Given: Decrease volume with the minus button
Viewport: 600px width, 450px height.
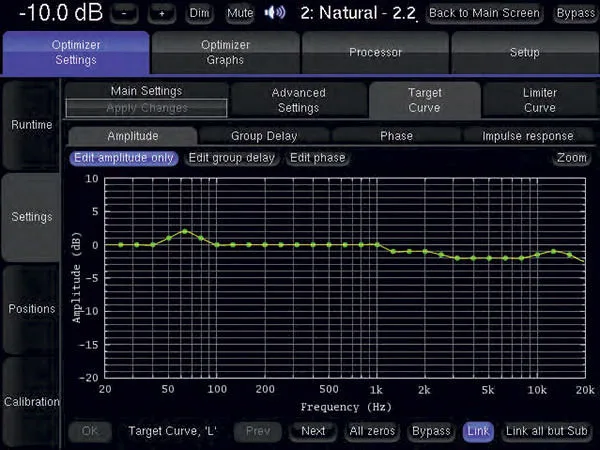Looking at the screenshot, I should [x=124, y=14].
